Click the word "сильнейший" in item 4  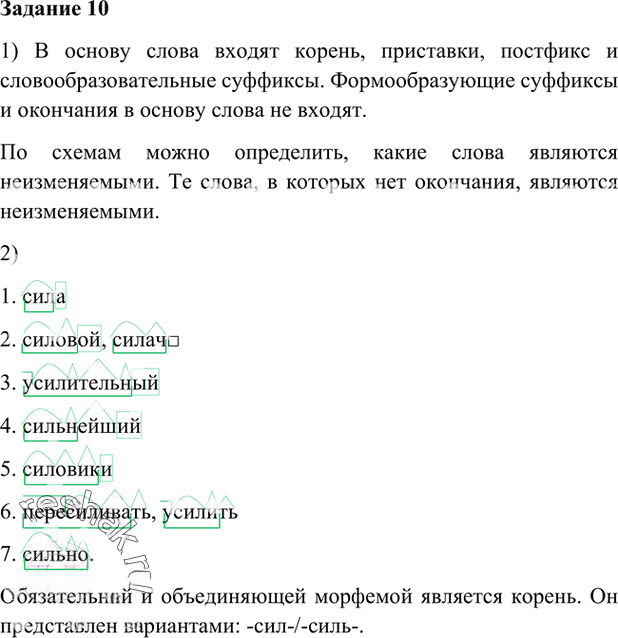[81, 426]
